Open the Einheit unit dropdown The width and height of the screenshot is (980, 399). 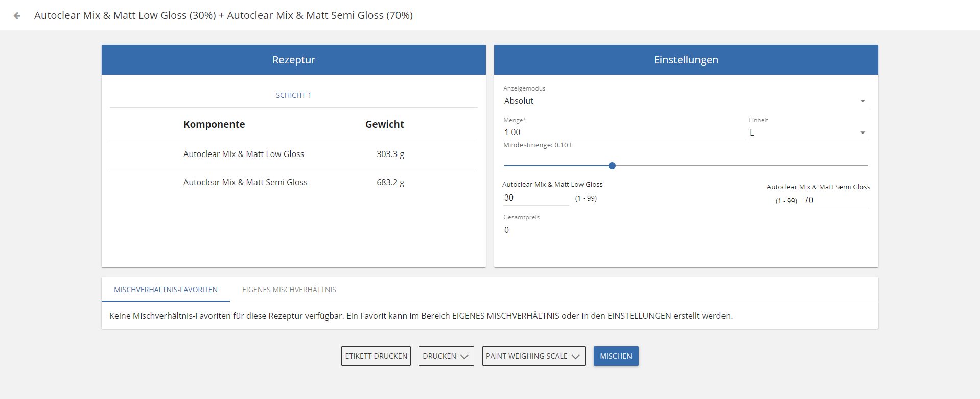coord(808,132)
